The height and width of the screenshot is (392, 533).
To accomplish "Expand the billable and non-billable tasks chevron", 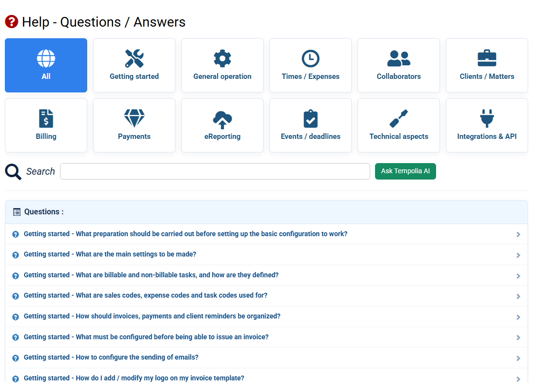I will [518, 276].
